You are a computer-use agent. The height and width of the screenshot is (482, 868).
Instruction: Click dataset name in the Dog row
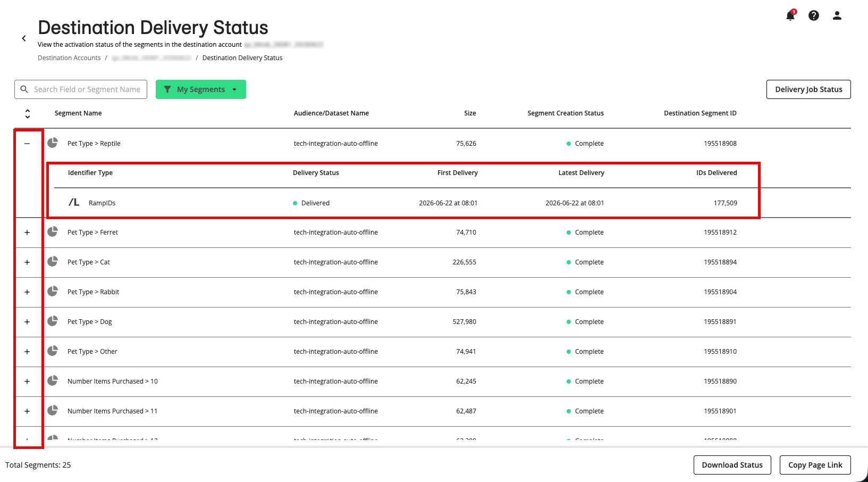click(336, 322)
